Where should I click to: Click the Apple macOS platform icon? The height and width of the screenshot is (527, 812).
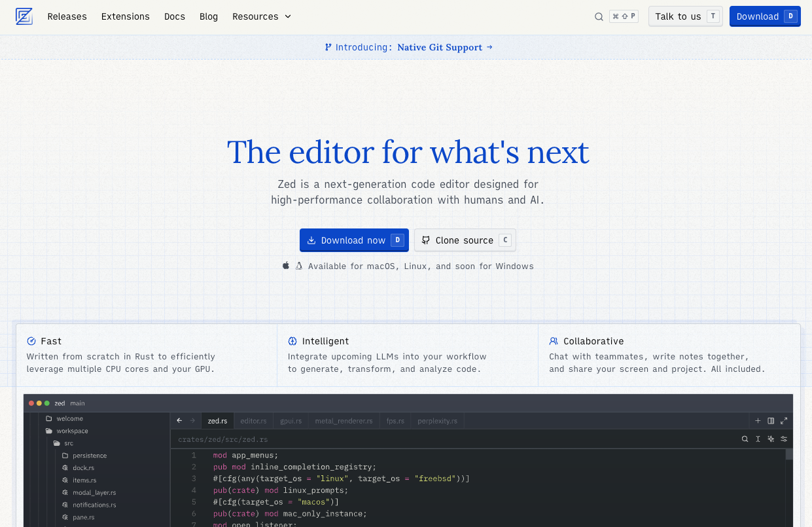pyautogui.click(x=286, y=266)
